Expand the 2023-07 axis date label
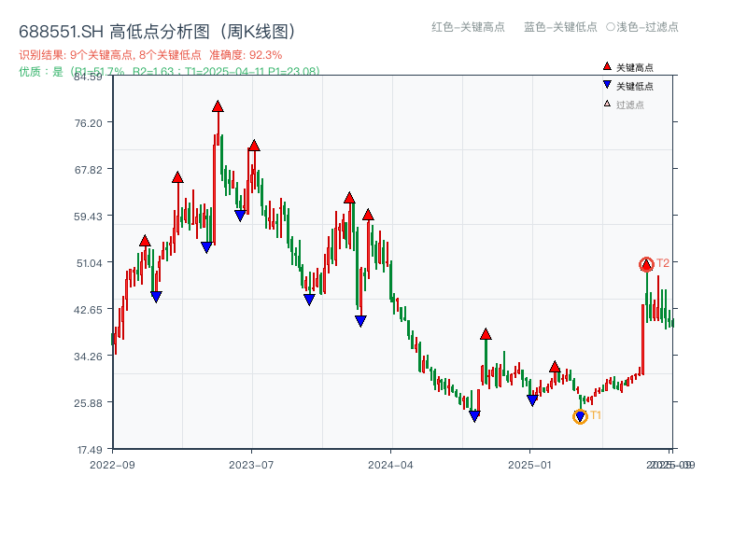747x560 pixels. pos(251,462)
